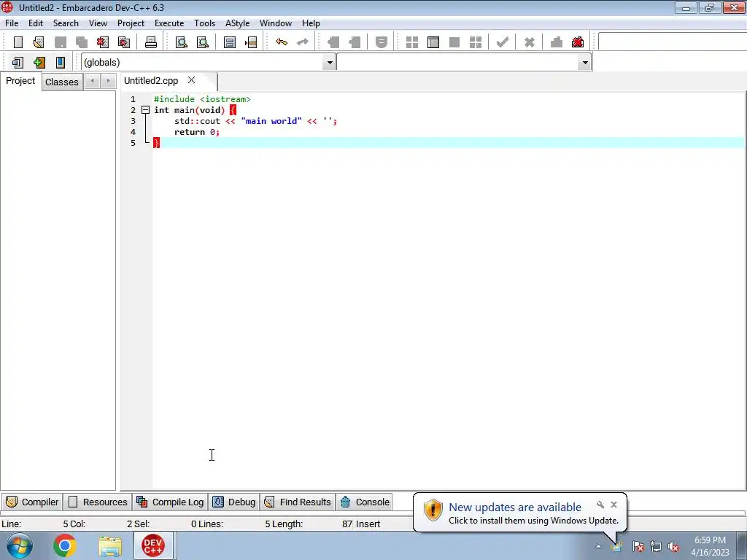The image size is (747, 560).
Task: Open the View menu
Action: click(98, 23)
